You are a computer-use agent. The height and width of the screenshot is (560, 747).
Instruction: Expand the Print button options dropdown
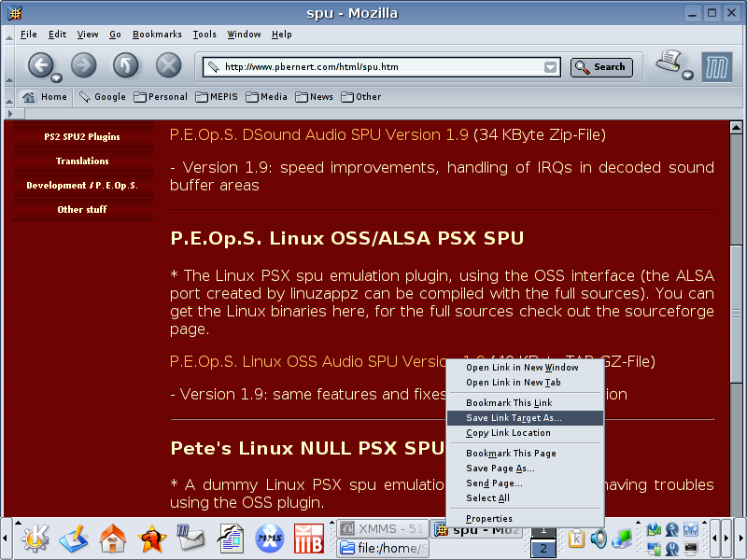pos(688,76)
